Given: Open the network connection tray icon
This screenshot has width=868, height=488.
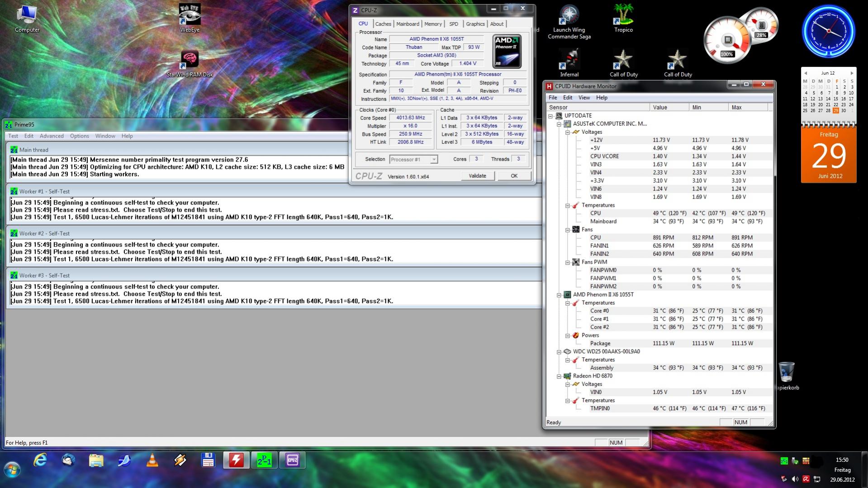Looking at the screenshot, I should (817, 479).
